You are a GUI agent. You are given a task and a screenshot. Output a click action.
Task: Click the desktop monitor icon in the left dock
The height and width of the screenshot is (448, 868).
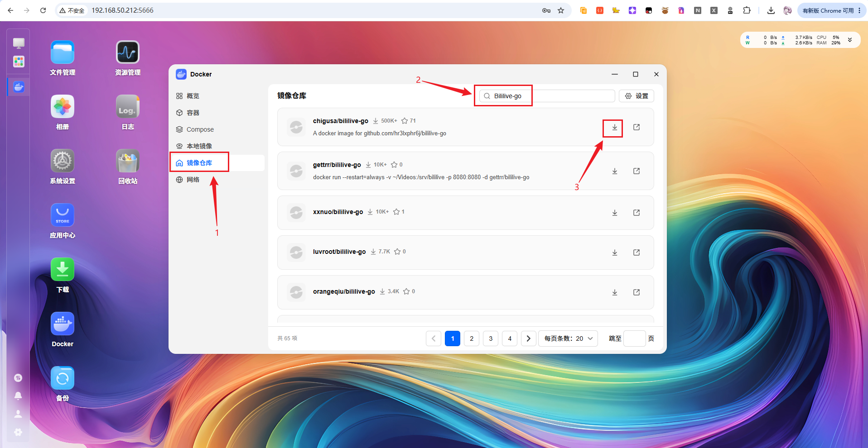tap(19, 43)
